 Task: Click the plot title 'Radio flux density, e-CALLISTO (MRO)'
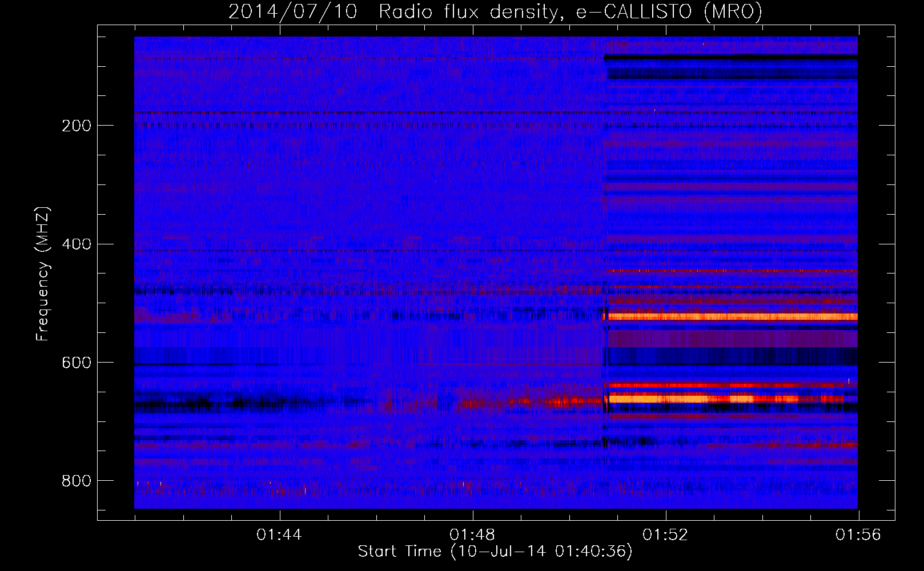pos(570,12)
